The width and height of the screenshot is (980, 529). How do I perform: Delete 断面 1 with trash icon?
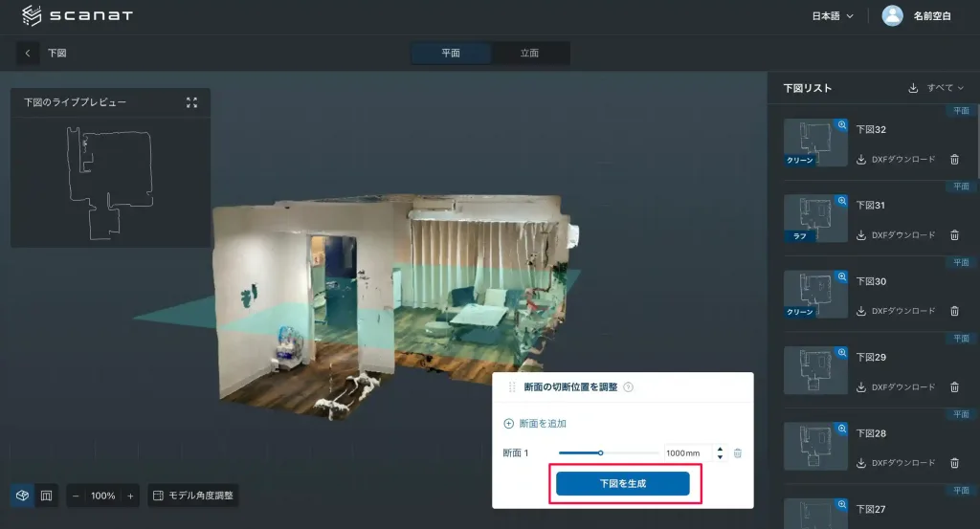(x=737, y=453)
